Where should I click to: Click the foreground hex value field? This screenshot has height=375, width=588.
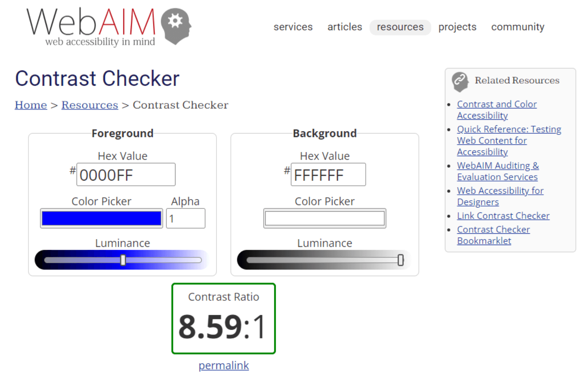[126, 175]
